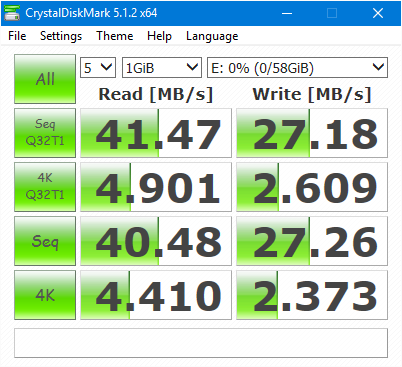Run the 4K random test button

click(x=45, y=295)
